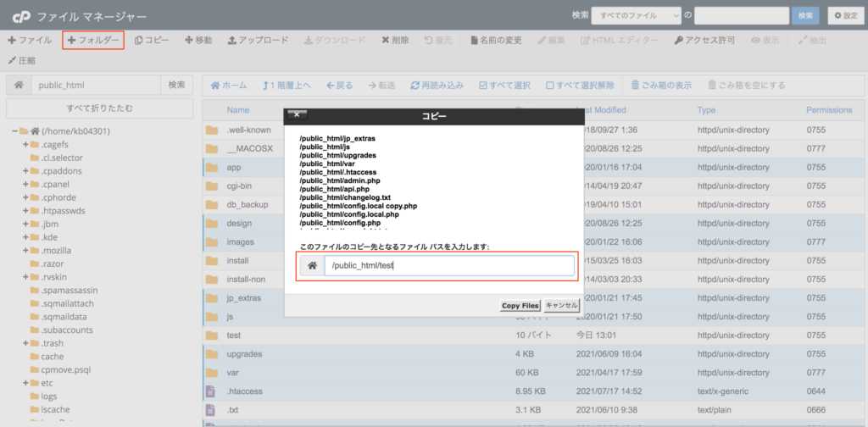The width and height of the screenshot is (868, 427).
Task: Go up one level with the arrow button
Action: (287, 86)
